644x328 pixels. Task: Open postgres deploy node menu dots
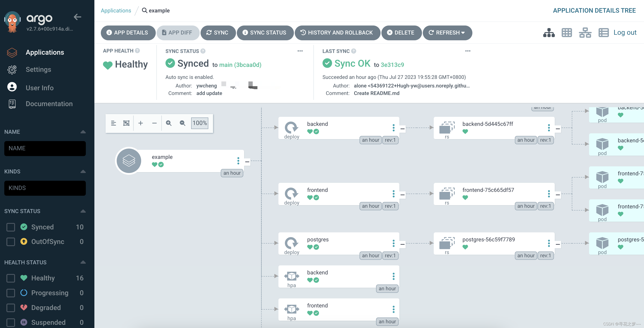pos(393,243)
